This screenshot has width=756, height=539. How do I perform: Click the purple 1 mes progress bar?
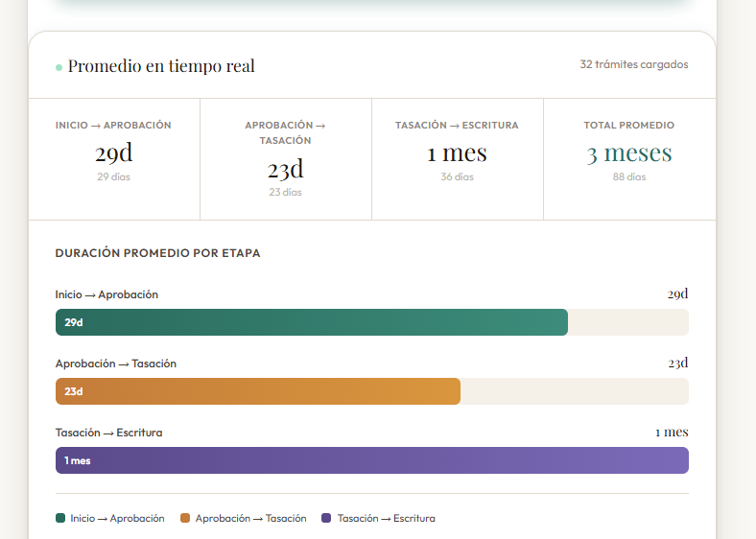(371, 460)
